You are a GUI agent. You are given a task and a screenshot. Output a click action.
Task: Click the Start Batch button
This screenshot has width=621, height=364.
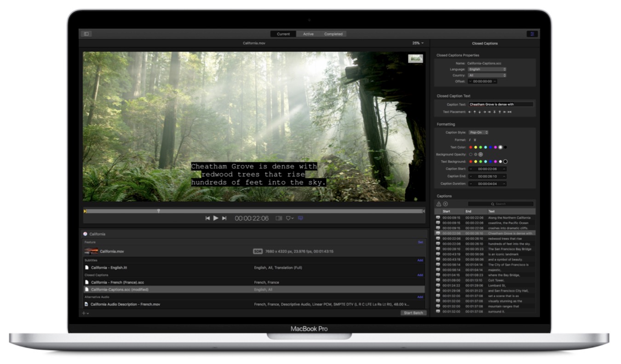(x=413, y=313)
